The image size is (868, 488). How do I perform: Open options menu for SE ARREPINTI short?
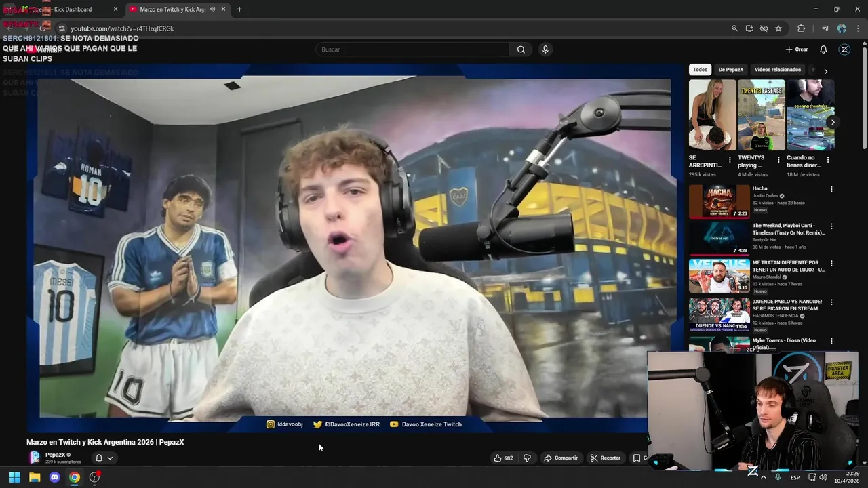pos(730,161)
